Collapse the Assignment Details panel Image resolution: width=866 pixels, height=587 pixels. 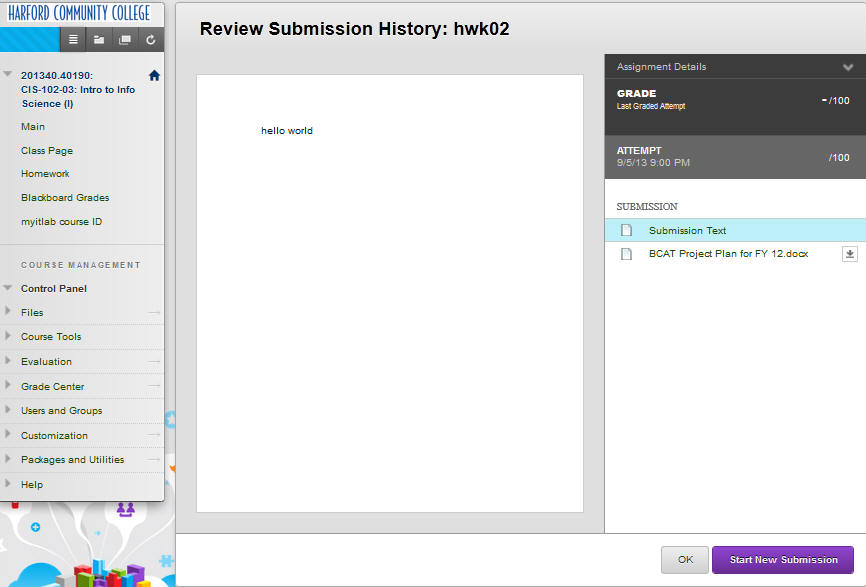848,67
